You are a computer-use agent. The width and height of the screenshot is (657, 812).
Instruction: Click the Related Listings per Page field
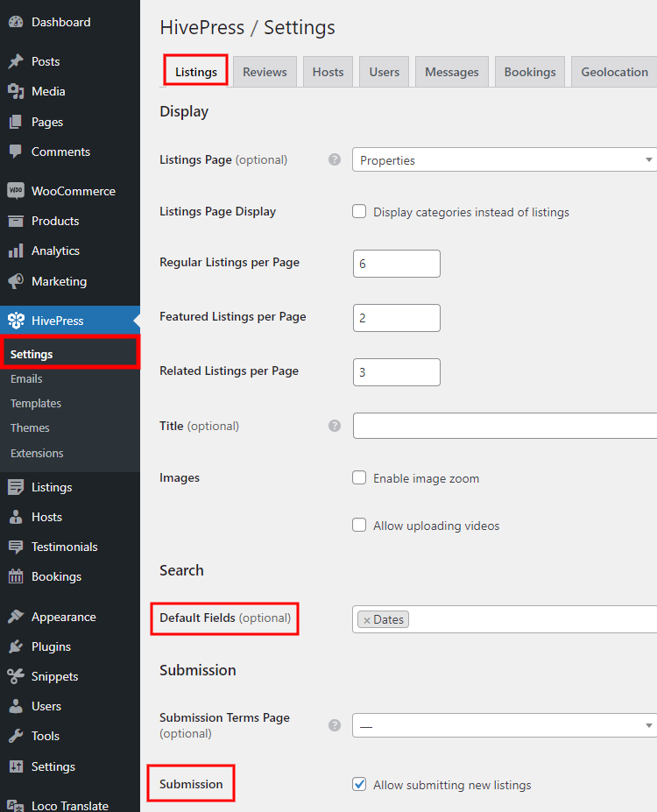coord(397,372)
